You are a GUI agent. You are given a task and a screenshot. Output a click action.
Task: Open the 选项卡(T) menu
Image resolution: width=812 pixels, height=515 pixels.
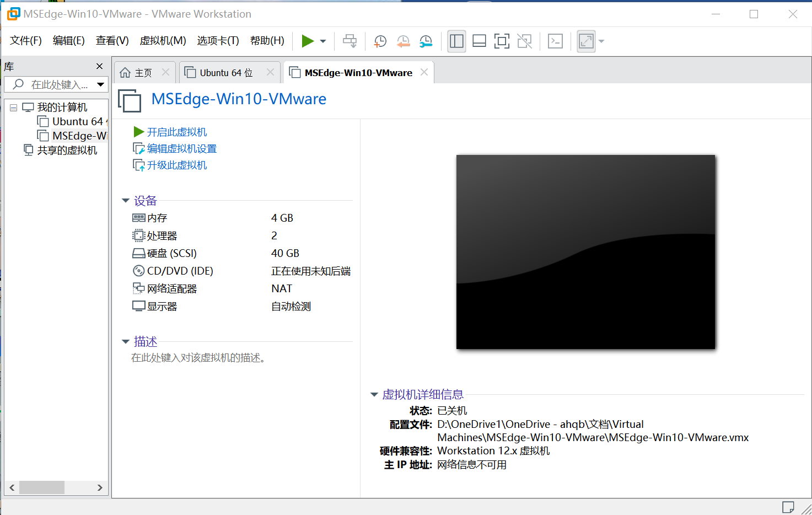click(218, 41)
